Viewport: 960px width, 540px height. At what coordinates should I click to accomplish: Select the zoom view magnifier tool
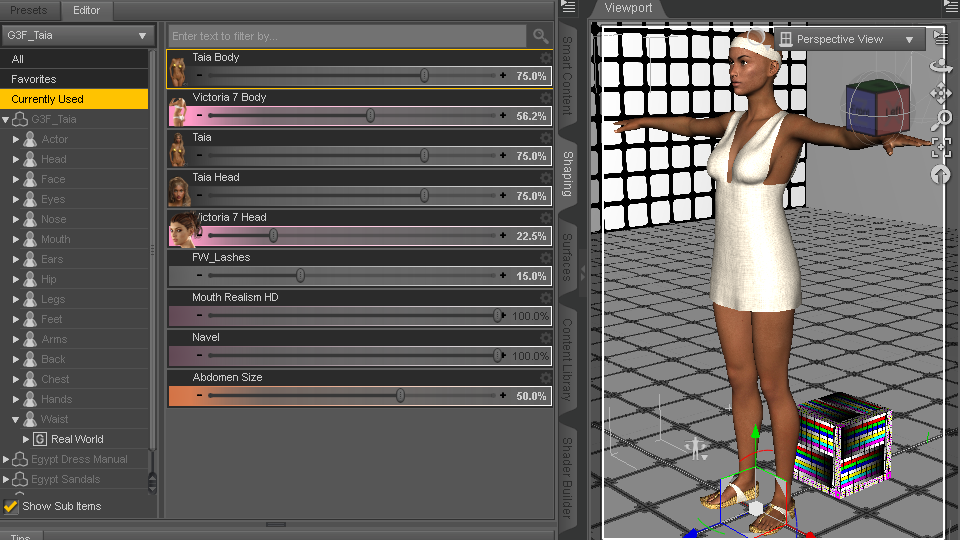pos(940,120)
